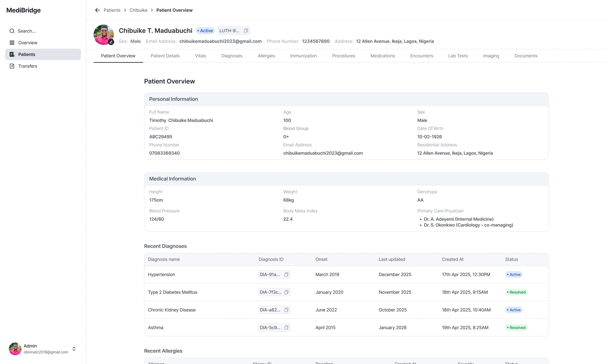Image resolution: width=607 pixels, height=364 pixels.
Task: Open the Patient Details tab
Action: tap(165, 56)
